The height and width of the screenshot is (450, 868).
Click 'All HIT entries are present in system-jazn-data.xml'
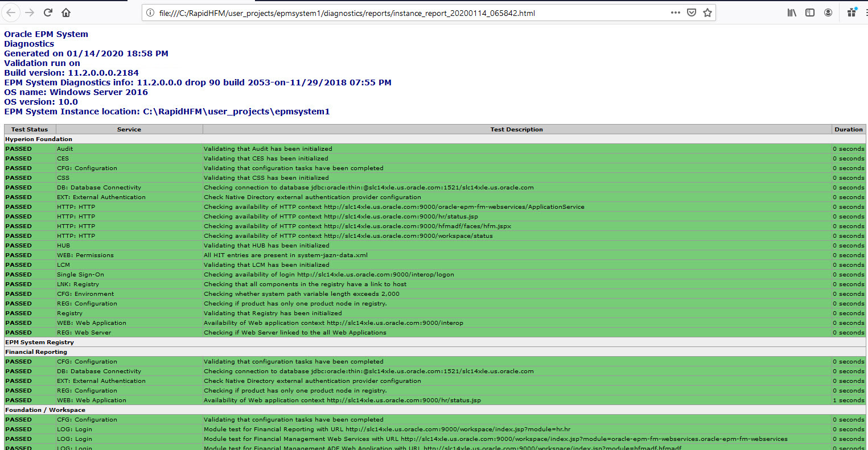tap(286, 255)
